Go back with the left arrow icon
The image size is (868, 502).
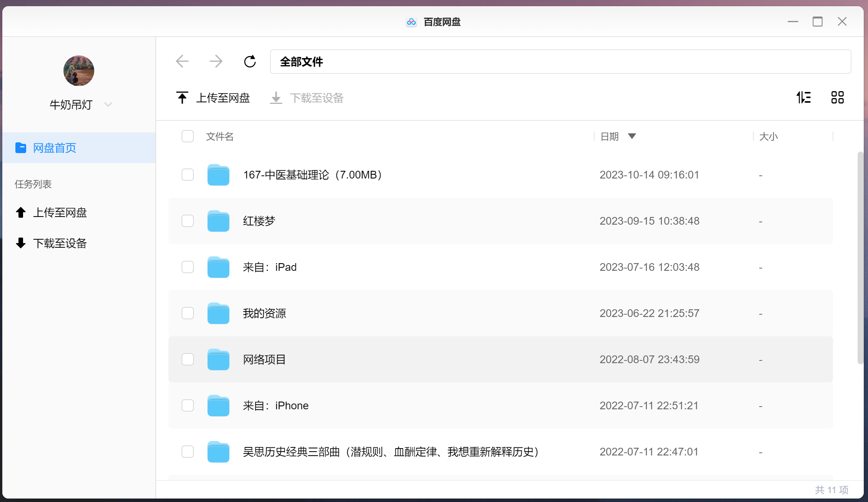pos(182,61)
